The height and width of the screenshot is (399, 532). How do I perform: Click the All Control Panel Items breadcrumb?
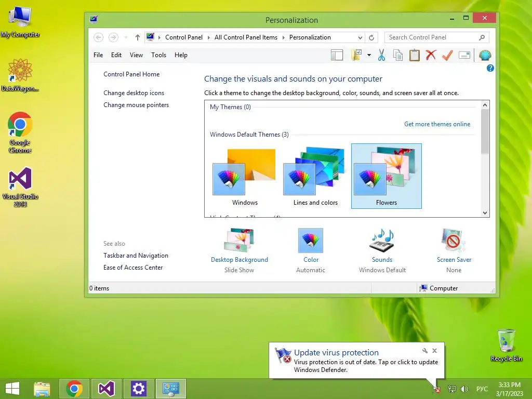point(246,37)
